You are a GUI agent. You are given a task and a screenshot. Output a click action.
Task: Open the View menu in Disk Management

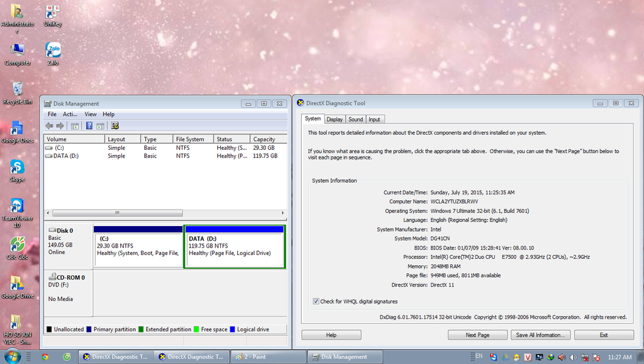tap(91, 114)
